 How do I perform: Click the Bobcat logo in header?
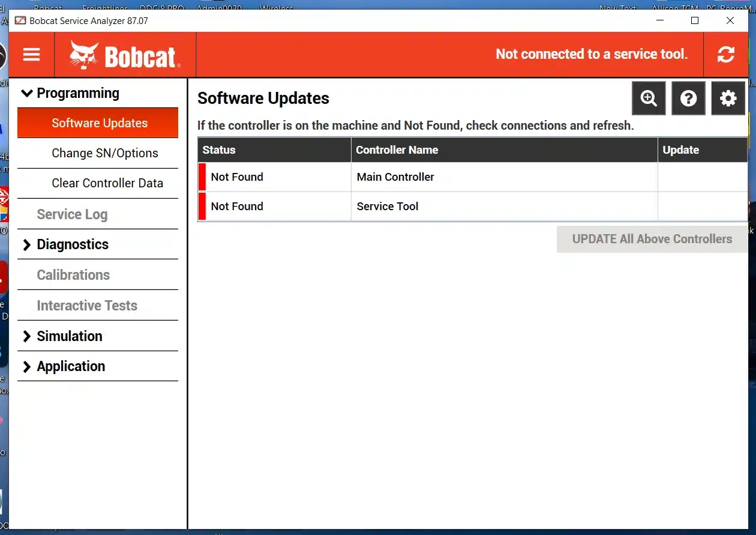[x=125, y=55]
